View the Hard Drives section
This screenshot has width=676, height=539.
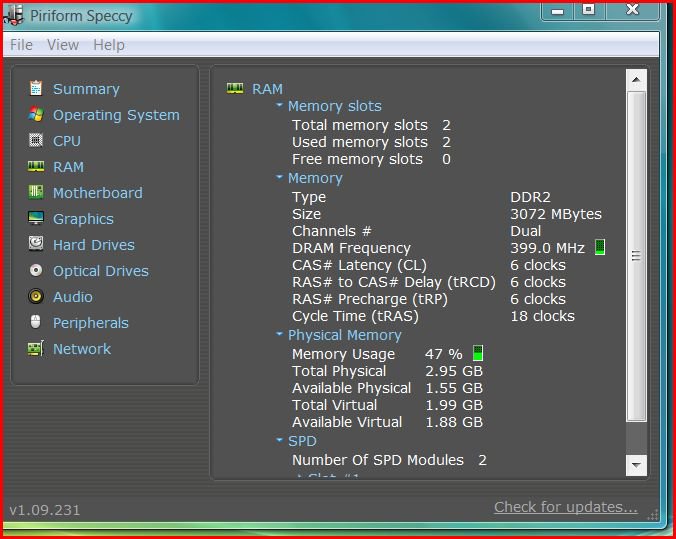(x=94, y=245)
